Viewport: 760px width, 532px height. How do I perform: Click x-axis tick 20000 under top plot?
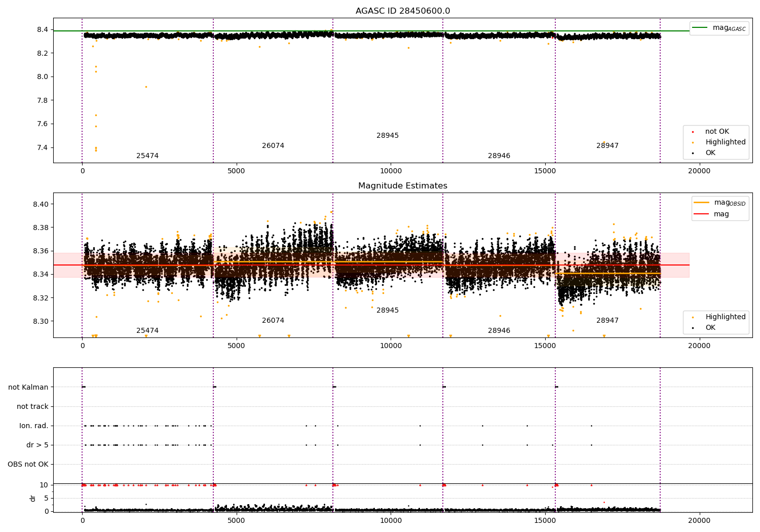coord(699,171)
